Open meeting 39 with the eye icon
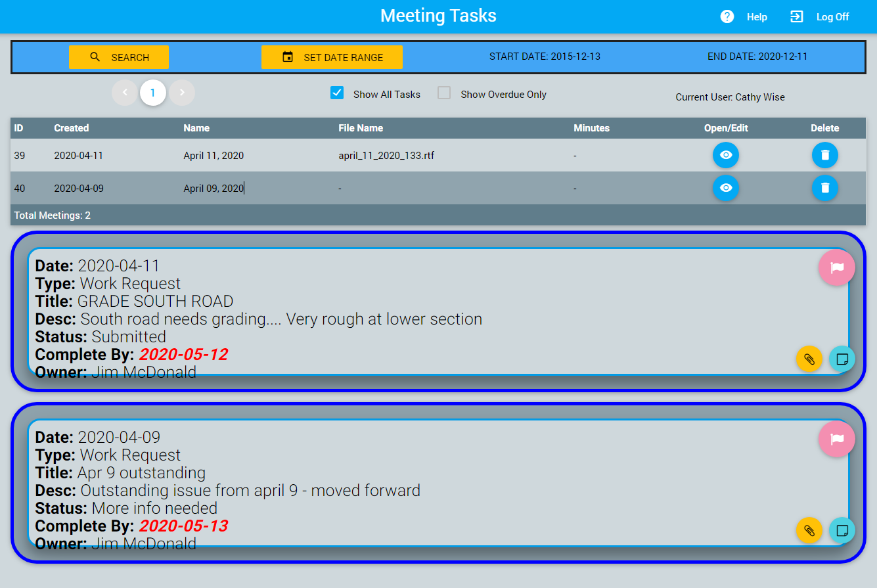The image size is (877, 588). 726,155
